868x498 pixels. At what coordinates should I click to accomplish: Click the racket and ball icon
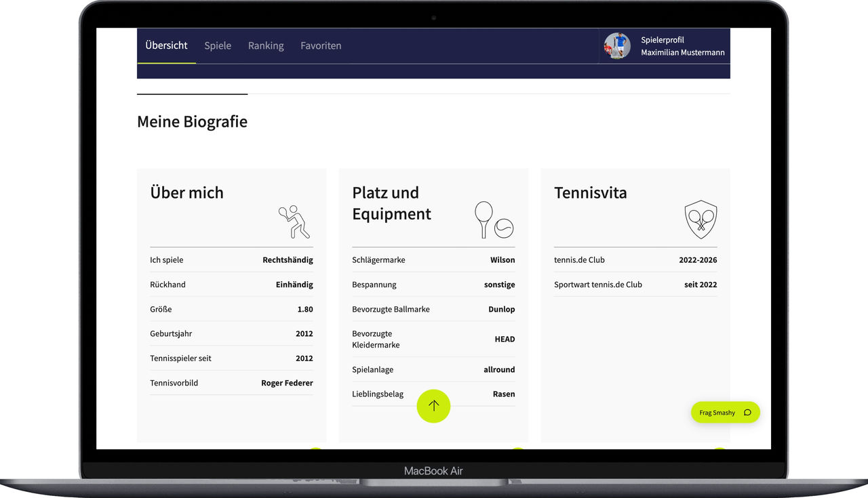pyautogui.click(x=494, y=220)
